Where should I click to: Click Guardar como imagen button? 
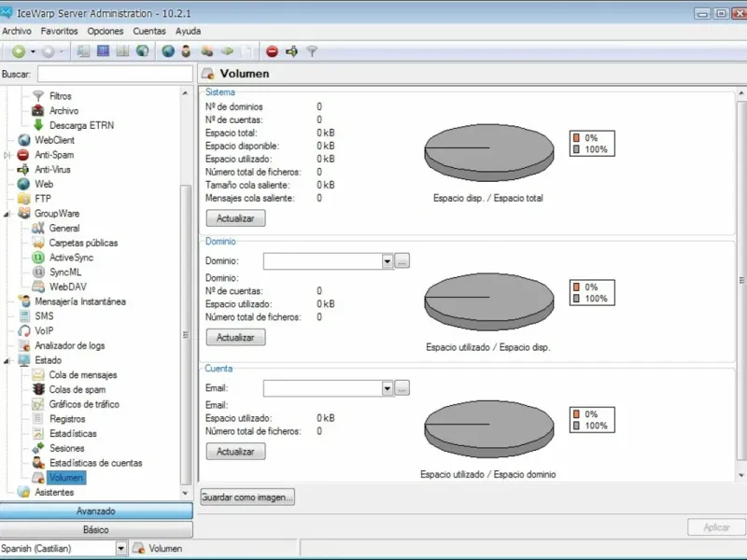tap(247, 497)
